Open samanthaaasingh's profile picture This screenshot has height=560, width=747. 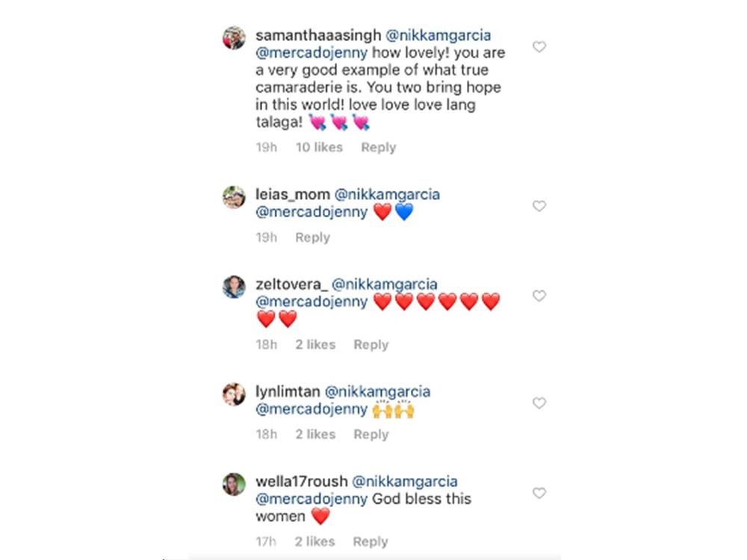pos(234,38)
